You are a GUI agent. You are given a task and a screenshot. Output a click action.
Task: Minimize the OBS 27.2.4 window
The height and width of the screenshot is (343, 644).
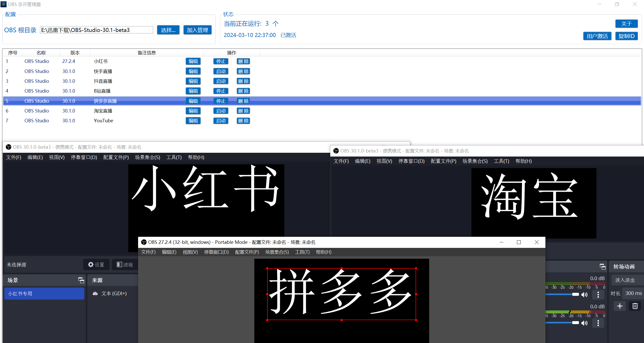tap(501, 242)
